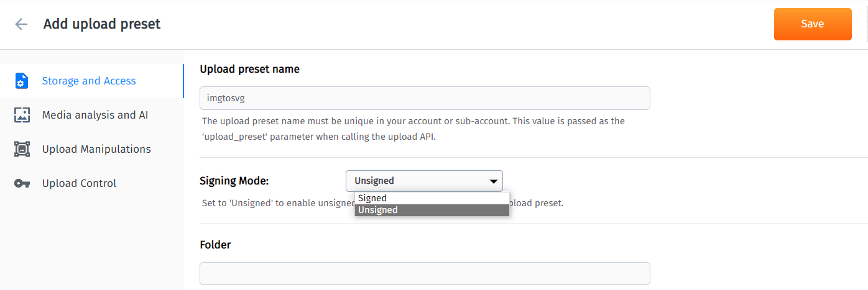Click the Folder heading label
The height and width of the screenshot is (290, 868).
tap(215, 245)
